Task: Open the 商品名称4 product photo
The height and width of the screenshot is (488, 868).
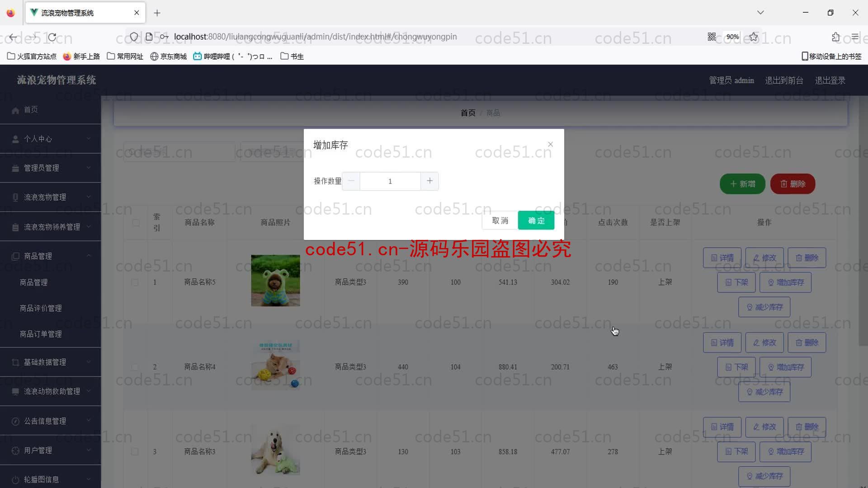Action: 275,365
